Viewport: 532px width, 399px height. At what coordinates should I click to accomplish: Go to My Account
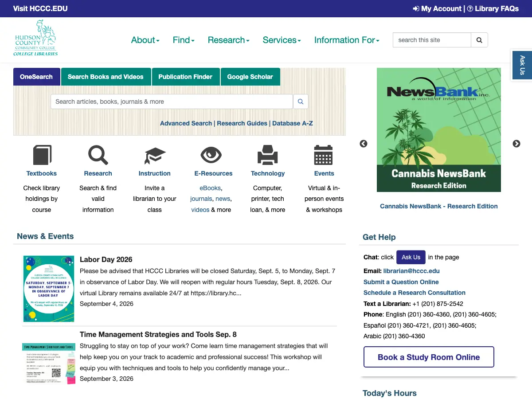(437, 8)
